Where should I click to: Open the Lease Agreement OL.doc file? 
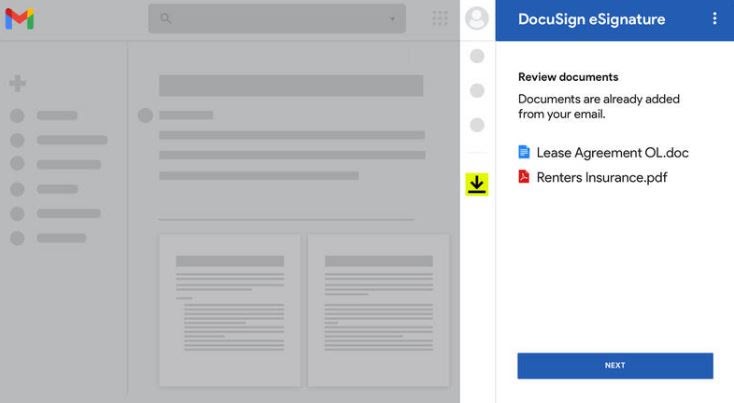pos(603,153)
